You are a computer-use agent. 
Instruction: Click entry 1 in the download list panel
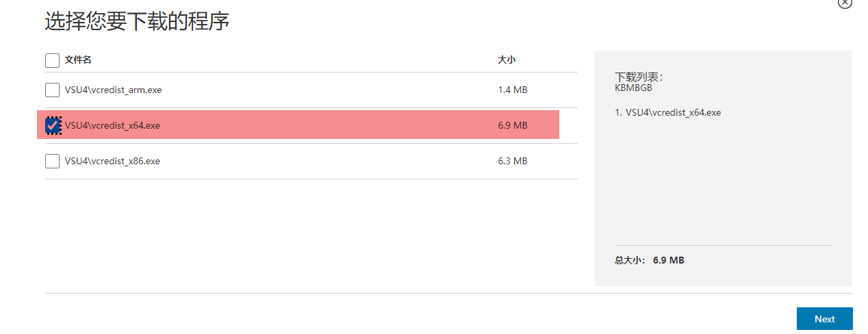click(668, 112)
